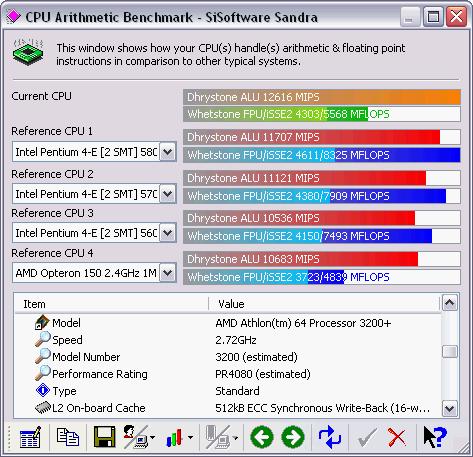Screen dimensions: 473x457
Task: Save report with the floppy disk icon
Action: pos(104,437)
